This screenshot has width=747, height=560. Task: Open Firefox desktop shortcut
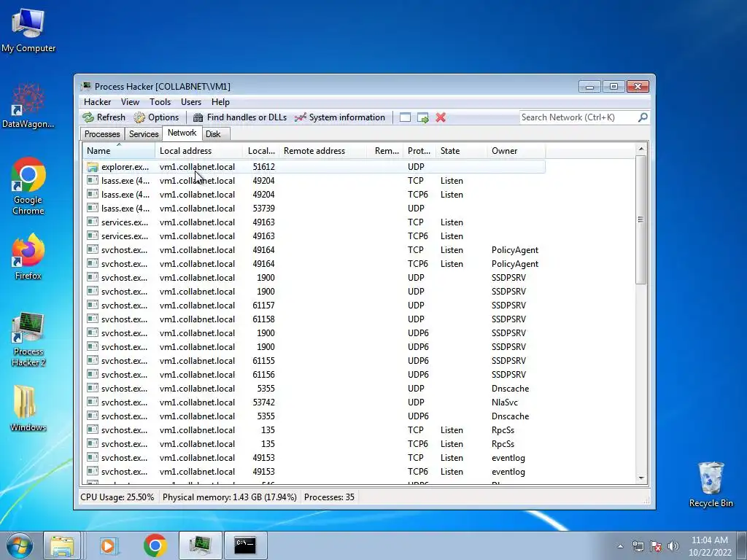point(28,257)
